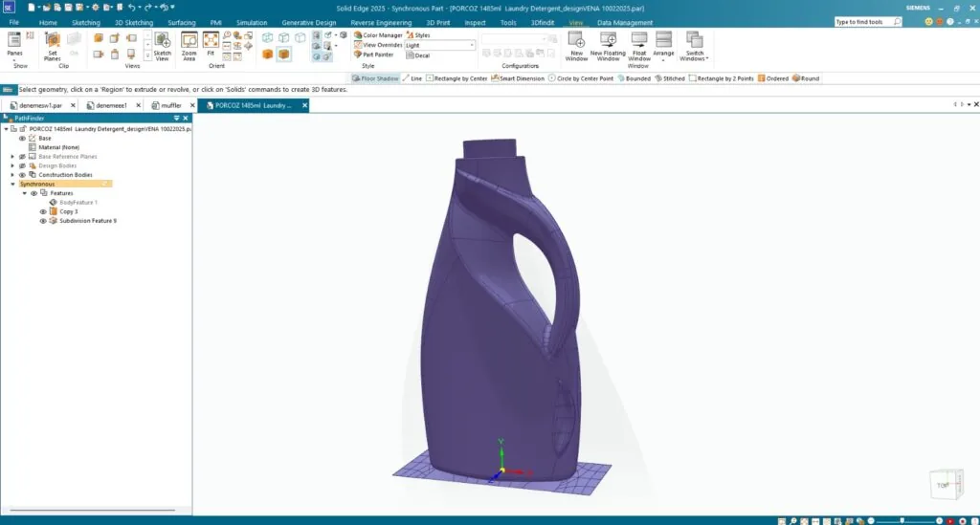Click the Round command
Image resolution: width=980 pixels, height=525 pixels.
tap(806, 78)
